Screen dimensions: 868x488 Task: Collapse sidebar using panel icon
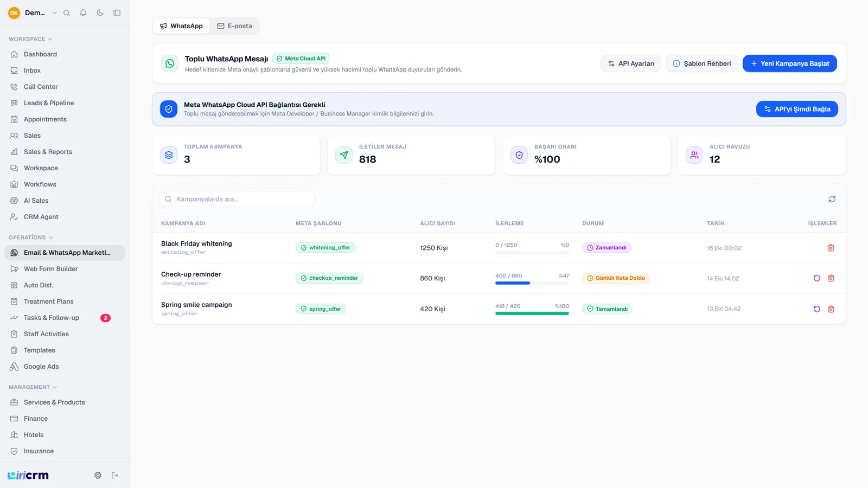[117, 13]
